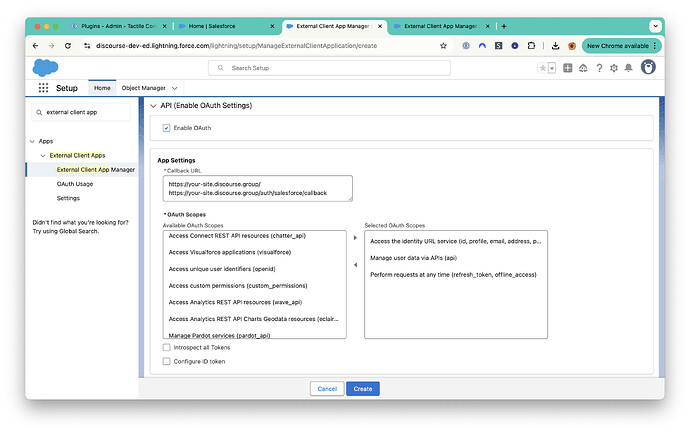The height and width of the screenshot is (433, 690).
Task: Click into the Callback URL text area
Action: [x=257, y=189]
